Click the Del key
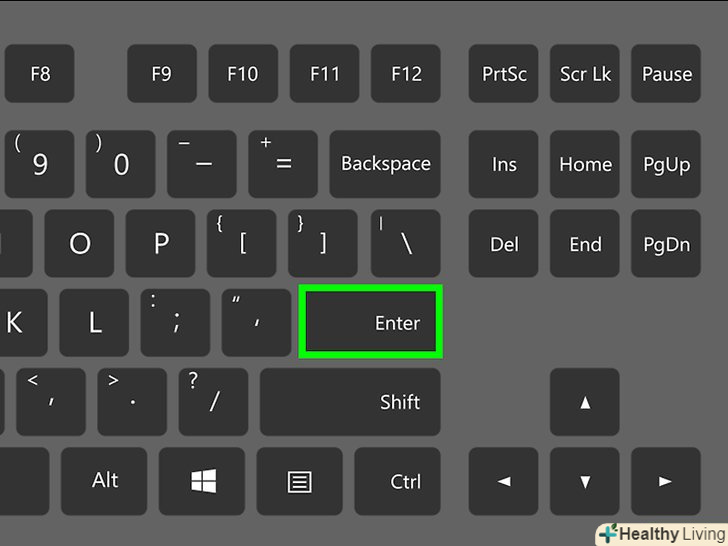728x546 pixels. pos(504,243)
